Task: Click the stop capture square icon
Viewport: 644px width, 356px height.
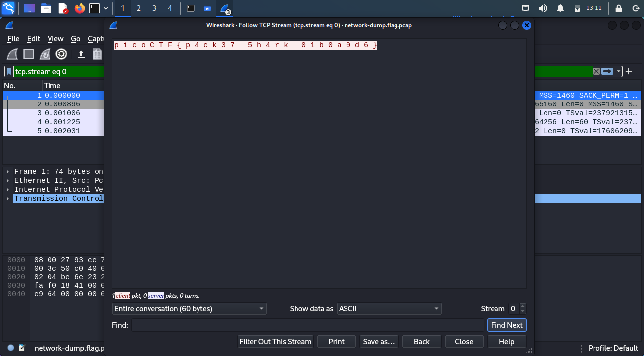Action: click(x=29, y=54)
